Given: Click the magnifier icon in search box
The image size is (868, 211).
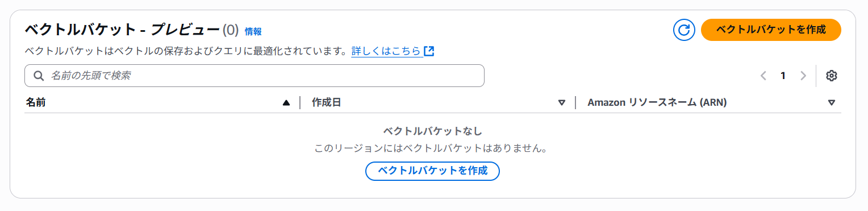Looking at the screenshot, I should [39, 76].
